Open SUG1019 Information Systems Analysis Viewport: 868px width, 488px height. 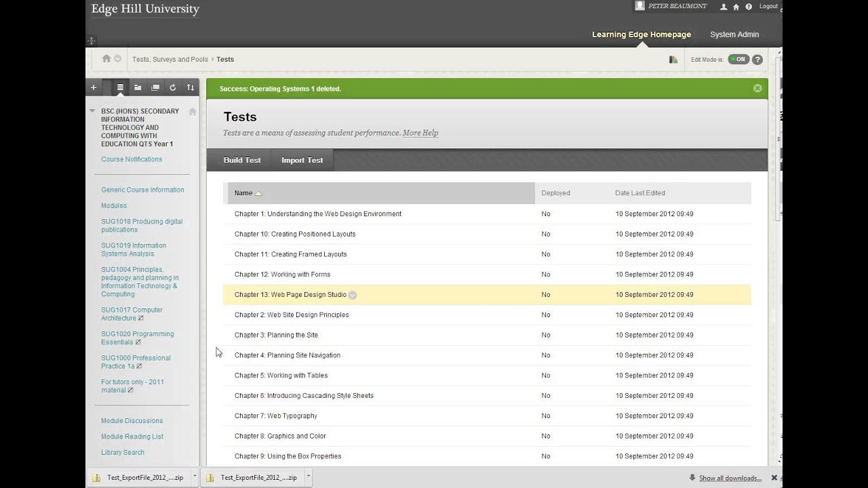coord(134,249)
